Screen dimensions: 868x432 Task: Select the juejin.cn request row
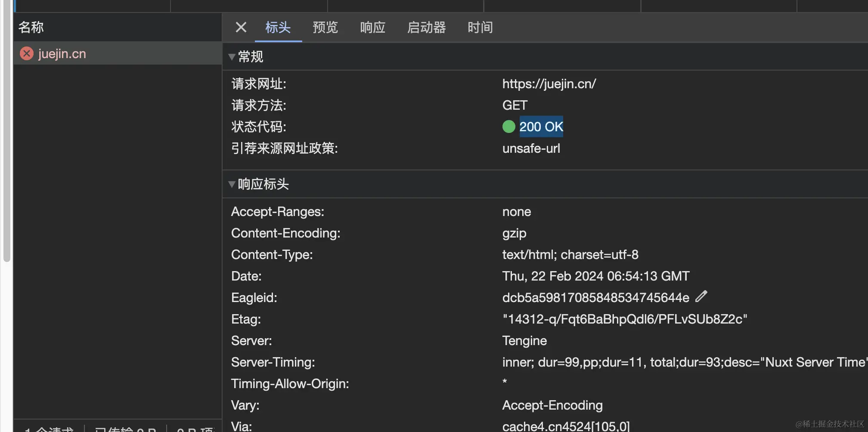[x=118, y=53]
